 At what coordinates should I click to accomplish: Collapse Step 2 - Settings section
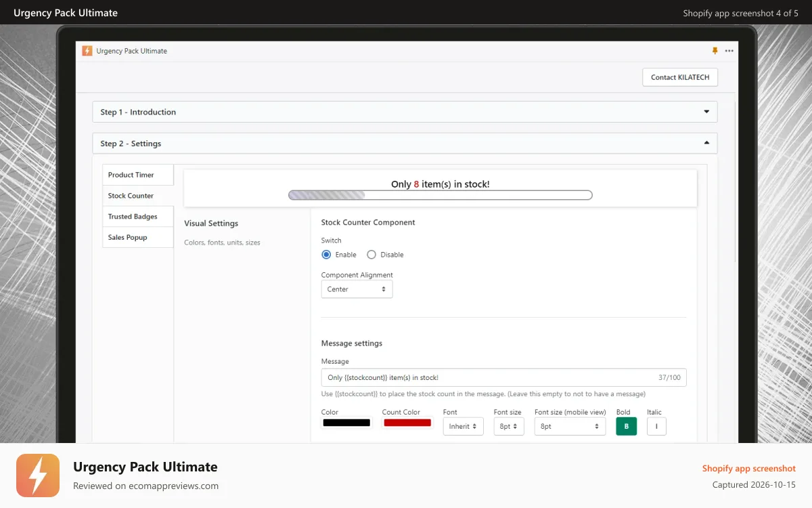point(405,144)
